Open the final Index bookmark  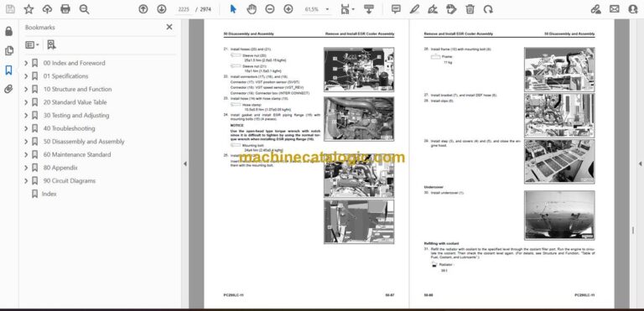49,194
